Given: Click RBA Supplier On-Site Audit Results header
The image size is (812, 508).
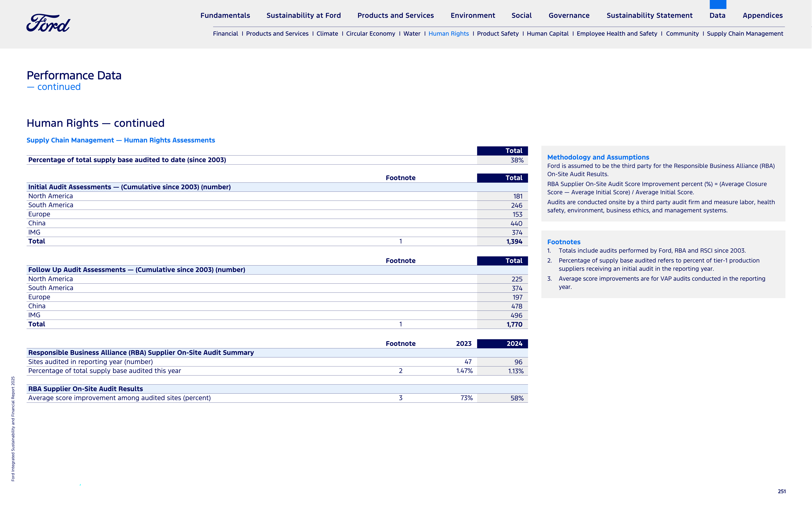Looking at the screenshot, I should pyautogui.click(x=277, y=389).
